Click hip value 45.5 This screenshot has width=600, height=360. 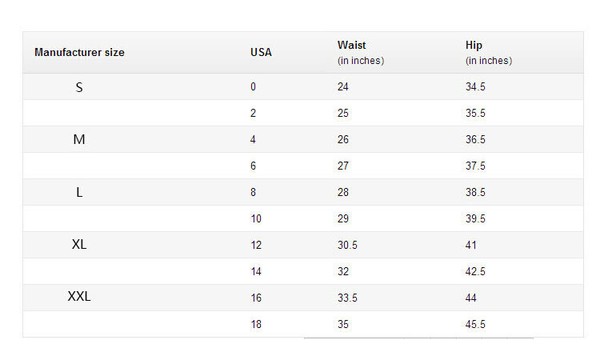tap(475, 324)
